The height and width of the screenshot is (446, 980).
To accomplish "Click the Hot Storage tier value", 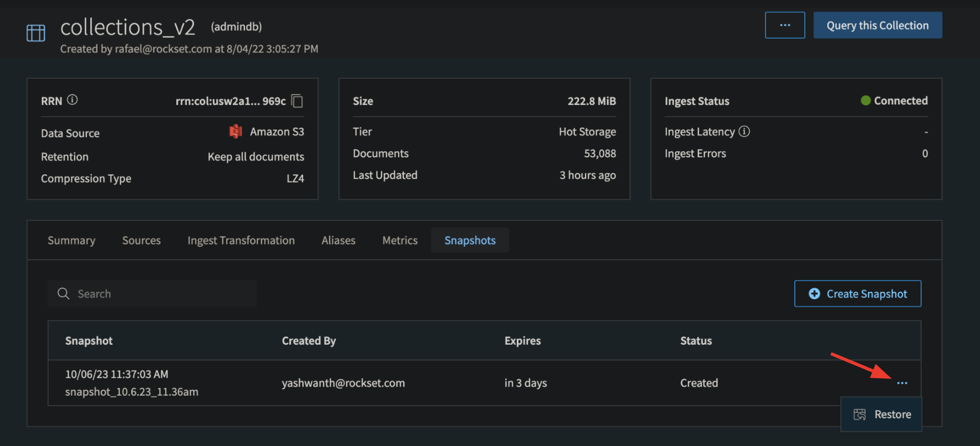I will click(x=588, y=132).
